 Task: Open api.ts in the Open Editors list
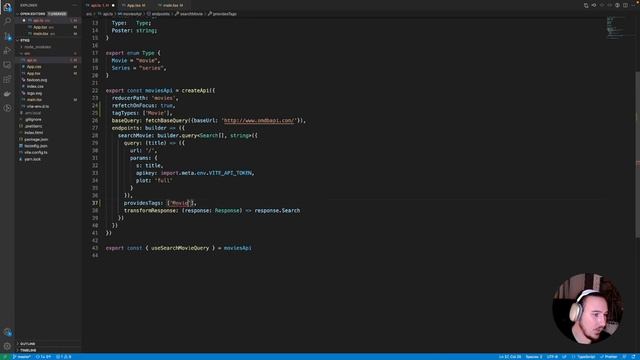tap(48, 20)
